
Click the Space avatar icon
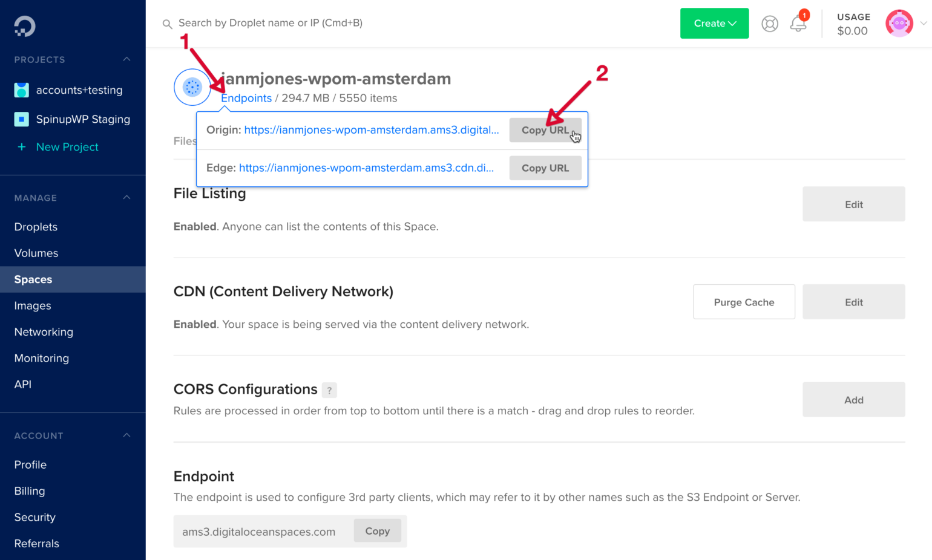(x=192, y=87)
